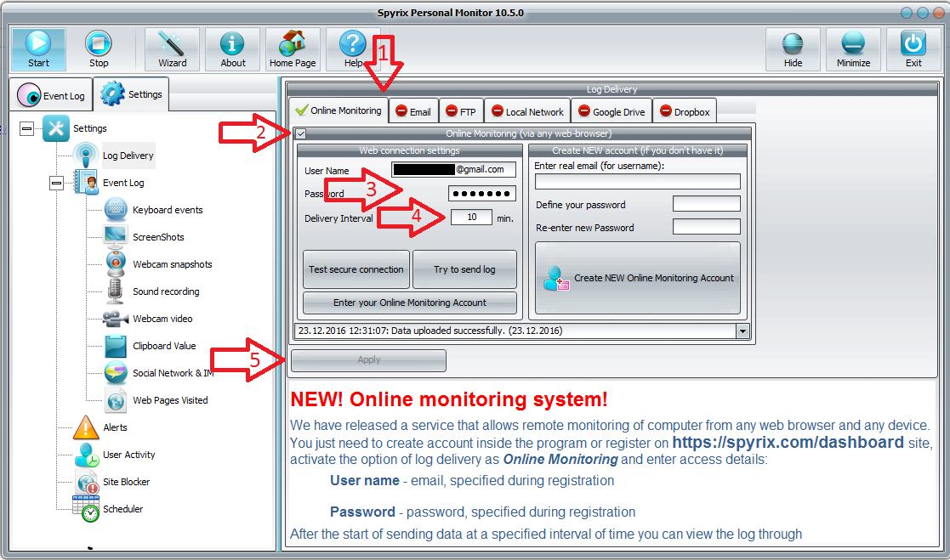The width and height of the screenshot is (950, 560).
Task: Toggle the Online Monitoring enable checkbox
Action: click(301, 133)
